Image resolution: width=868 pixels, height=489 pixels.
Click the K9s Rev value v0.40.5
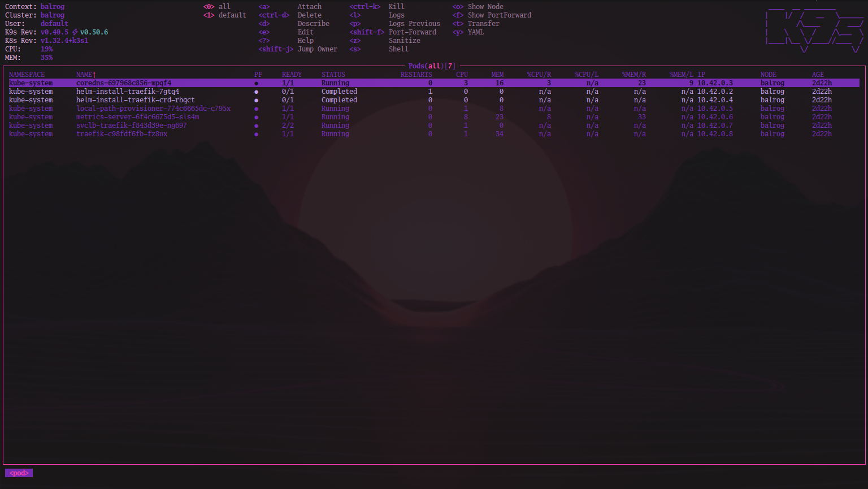click(55, 32)
